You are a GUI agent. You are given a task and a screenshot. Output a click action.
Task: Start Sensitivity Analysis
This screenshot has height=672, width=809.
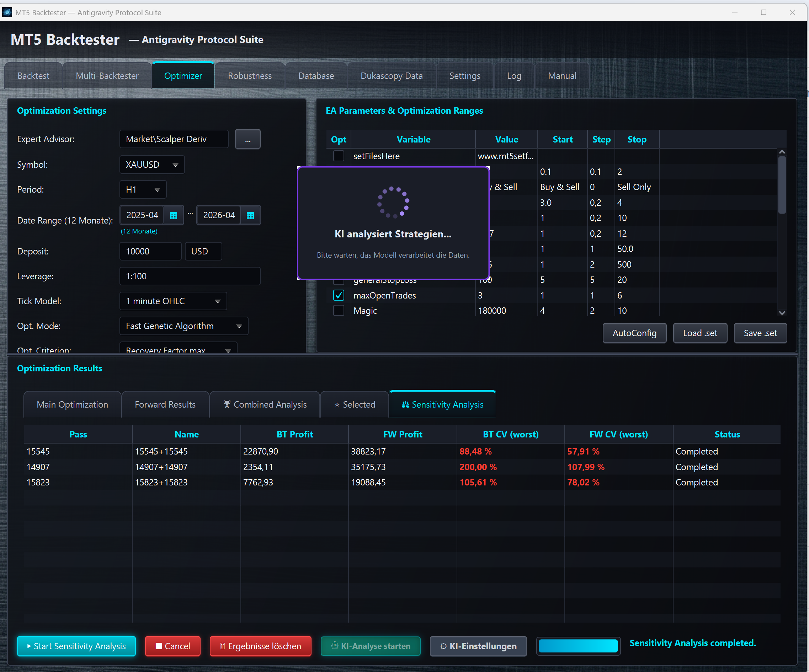click(76, 646)
